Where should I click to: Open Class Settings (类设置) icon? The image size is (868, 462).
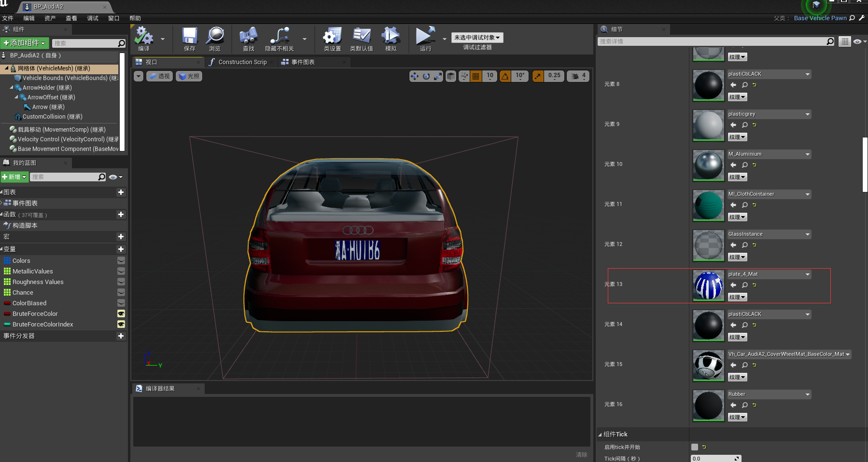pos(332,37)
